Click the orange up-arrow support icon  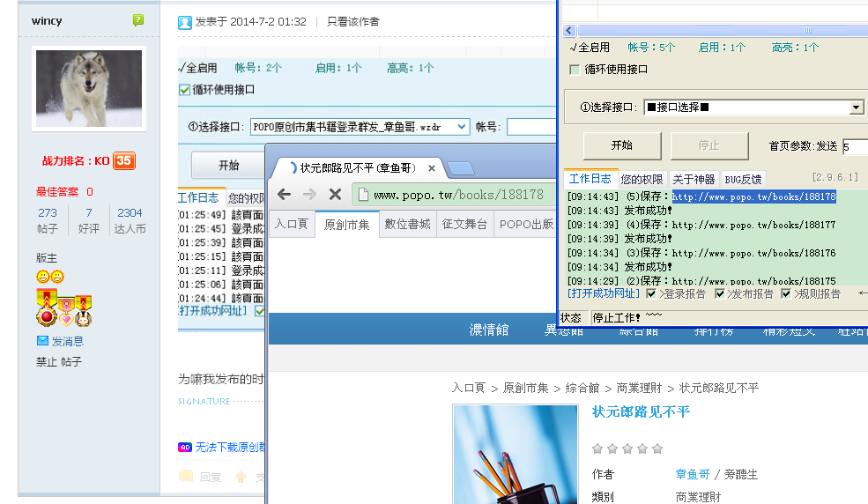pyautogui.click(x=241, y=477)
